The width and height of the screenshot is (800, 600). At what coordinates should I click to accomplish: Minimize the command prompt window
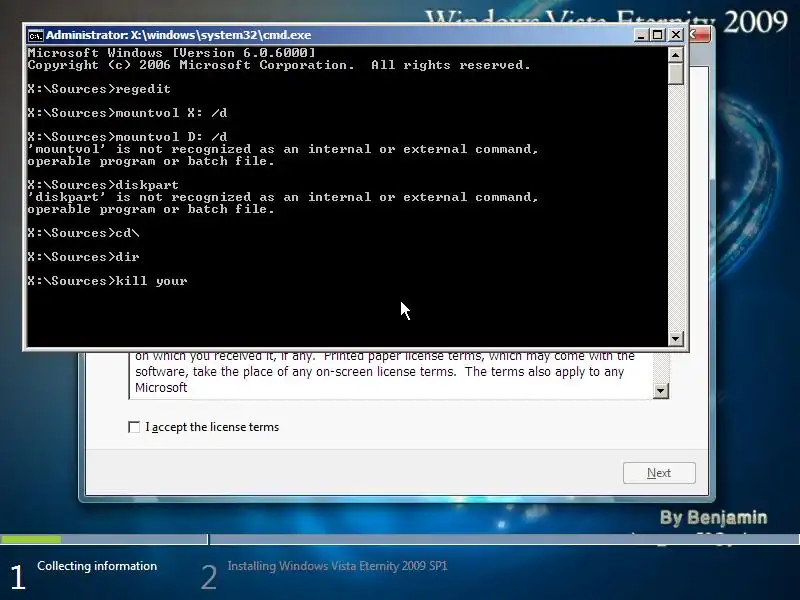click(x=641, y=35)
